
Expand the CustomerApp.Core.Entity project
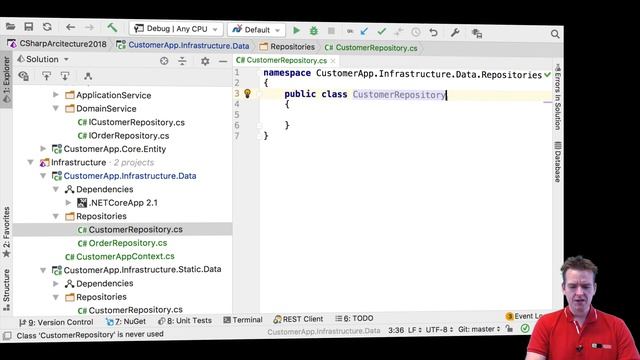pos(43,149)
